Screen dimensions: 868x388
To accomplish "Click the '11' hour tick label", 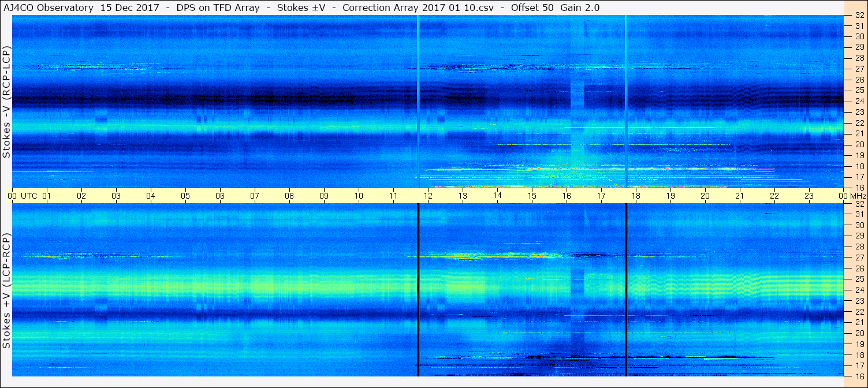I will coord(393,196).
